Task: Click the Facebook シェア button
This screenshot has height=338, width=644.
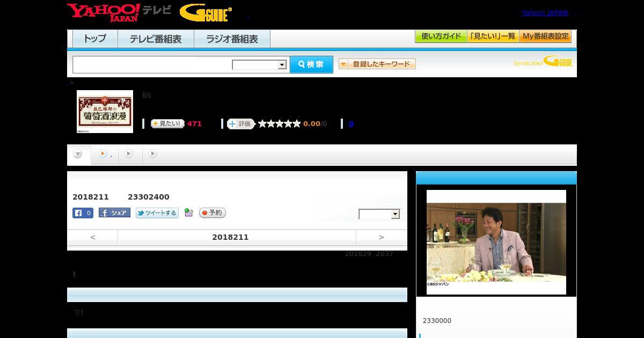Action: click(x=114, y=213)
